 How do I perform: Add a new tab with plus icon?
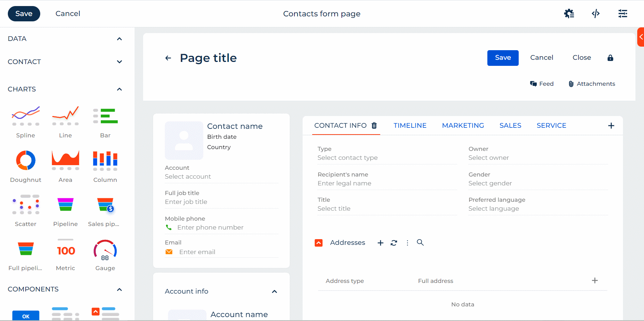pyautogui.click(x=611, y=126)
